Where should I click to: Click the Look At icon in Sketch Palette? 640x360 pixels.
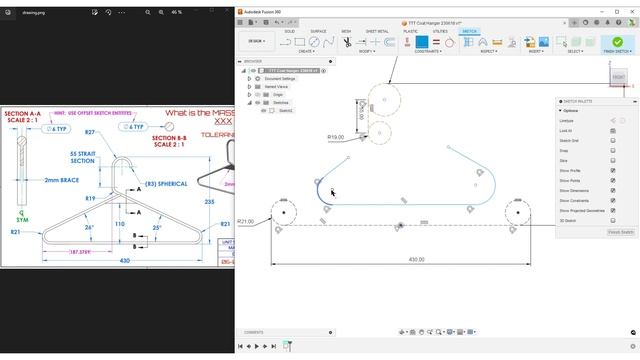point(613,131)
